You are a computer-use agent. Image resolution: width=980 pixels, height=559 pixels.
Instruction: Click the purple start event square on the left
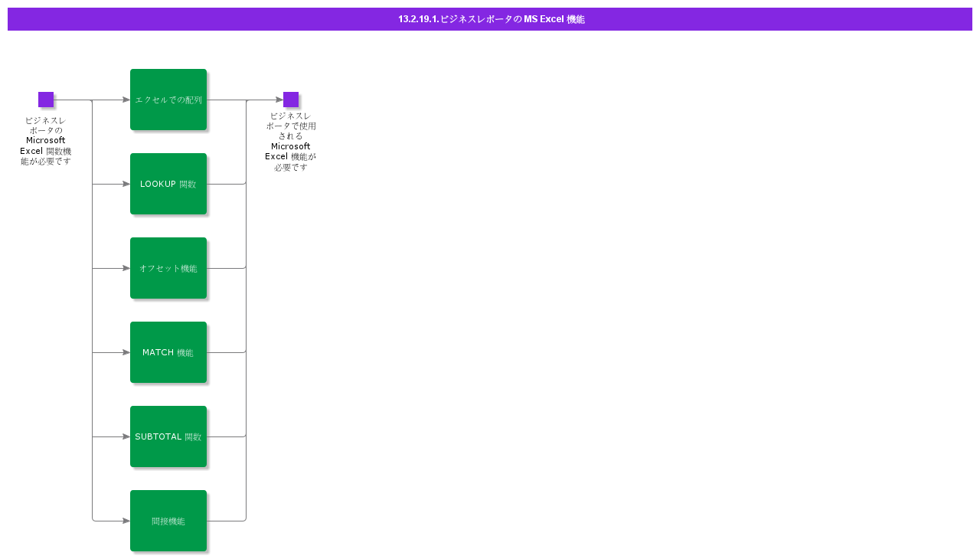46,100
